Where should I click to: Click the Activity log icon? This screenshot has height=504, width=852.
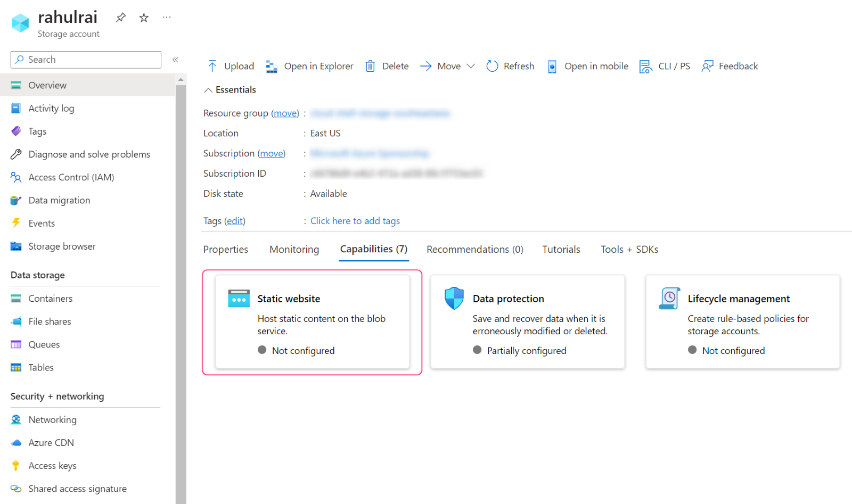16,108
